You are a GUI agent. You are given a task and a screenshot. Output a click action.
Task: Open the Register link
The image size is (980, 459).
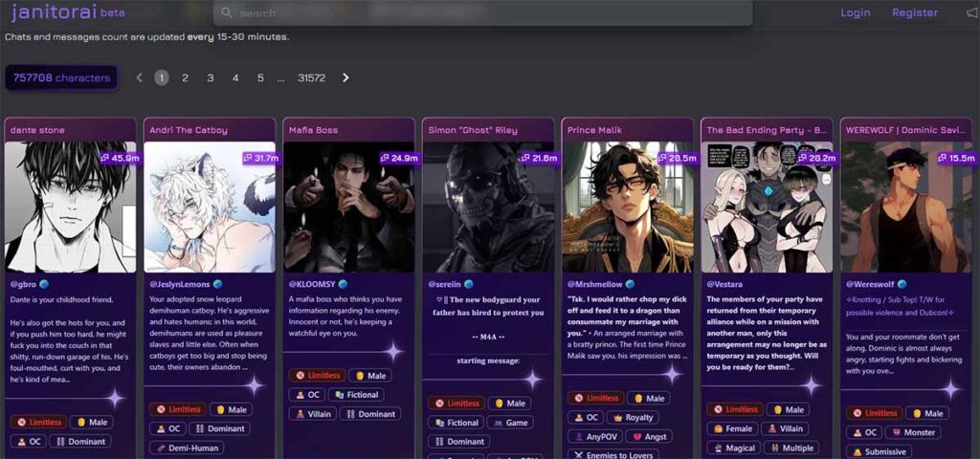[914, 12]
